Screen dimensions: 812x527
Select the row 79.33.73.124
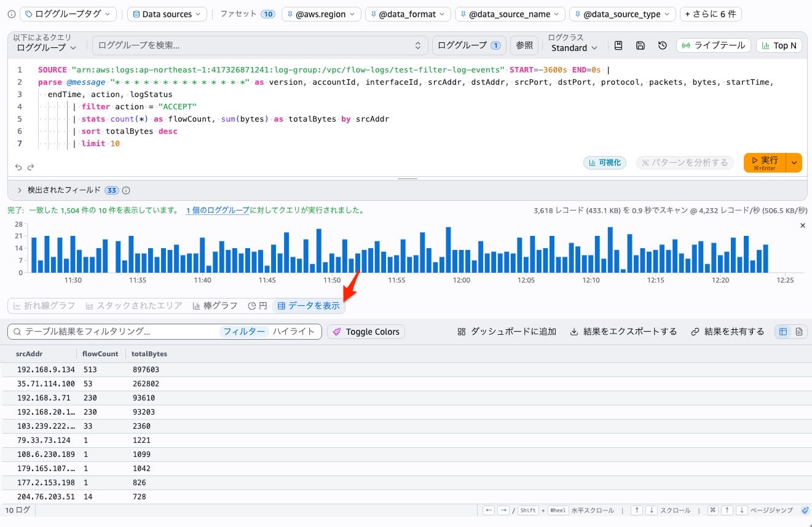(406, 440)
